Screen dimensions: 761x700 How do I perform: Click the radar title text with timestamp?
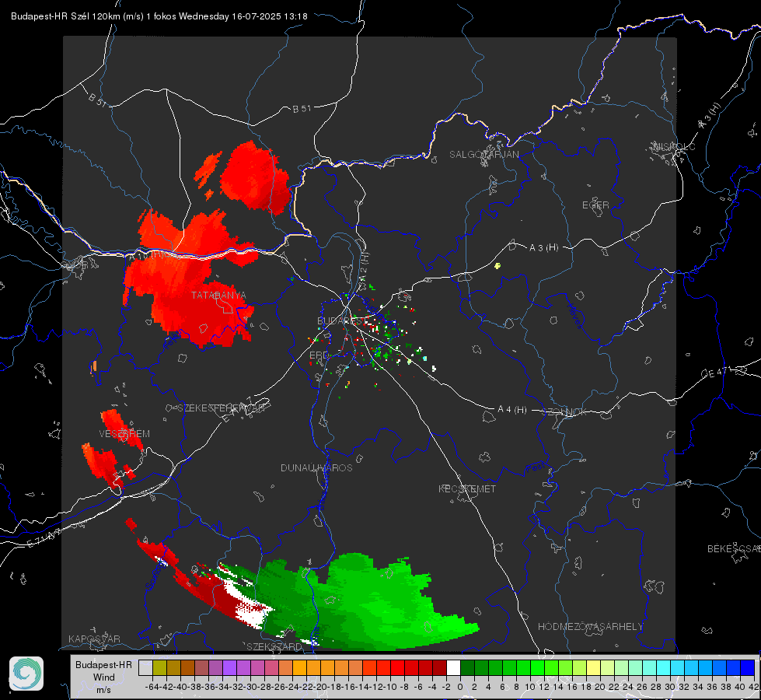click(x=159, y=16)
